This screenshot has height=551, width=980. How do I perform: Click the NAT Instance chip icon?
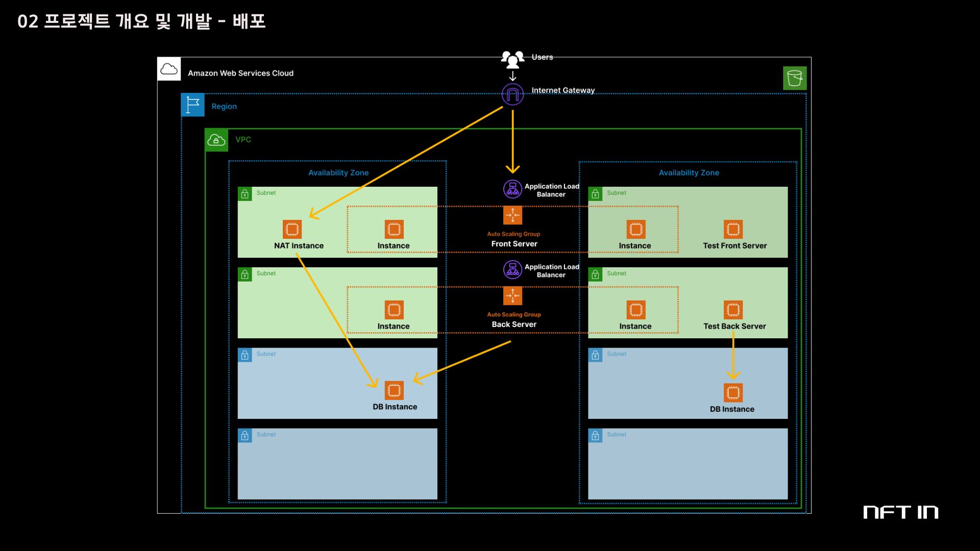(x=292, y=229)
